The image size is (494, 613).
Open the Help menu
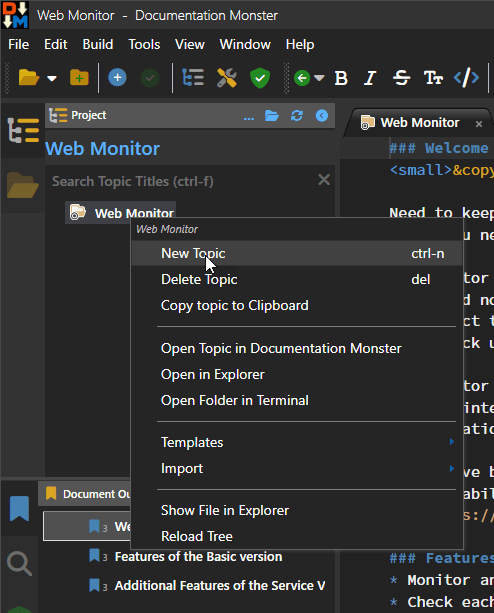coord(300,45)
